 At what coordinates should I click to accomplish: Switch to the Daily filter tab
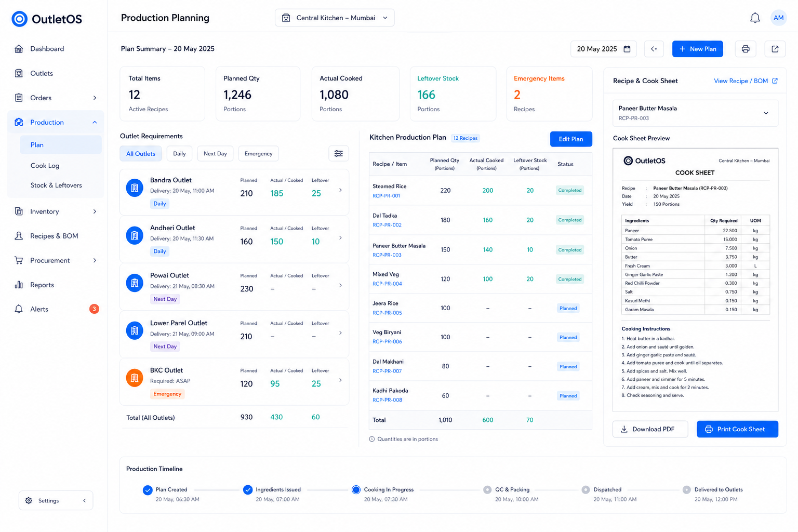[x=179, y=154]
